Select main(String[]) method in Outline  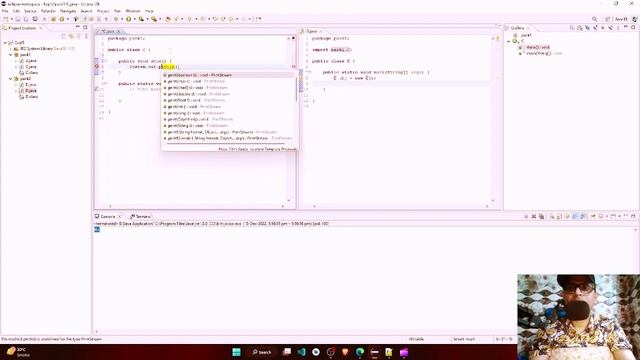(539, 53)
